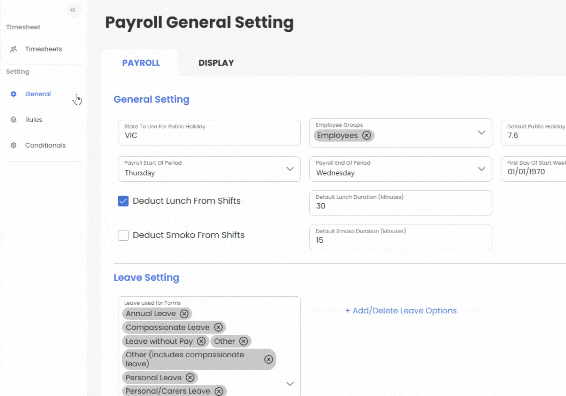Image resolution: width=566 pixels, height=396 pixels.
Task: Collapse the sidebar with double-chevron icon
Action: click(73, 10)
